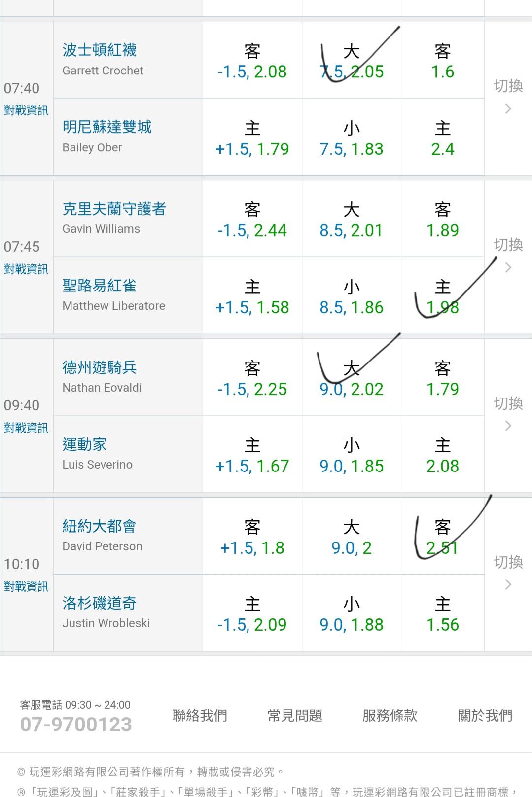The height and width of the screenshot is (797, 532).
Task: Pick 客 2.51 moneyline for 紐約大都會
Action: tap(442, 538)
